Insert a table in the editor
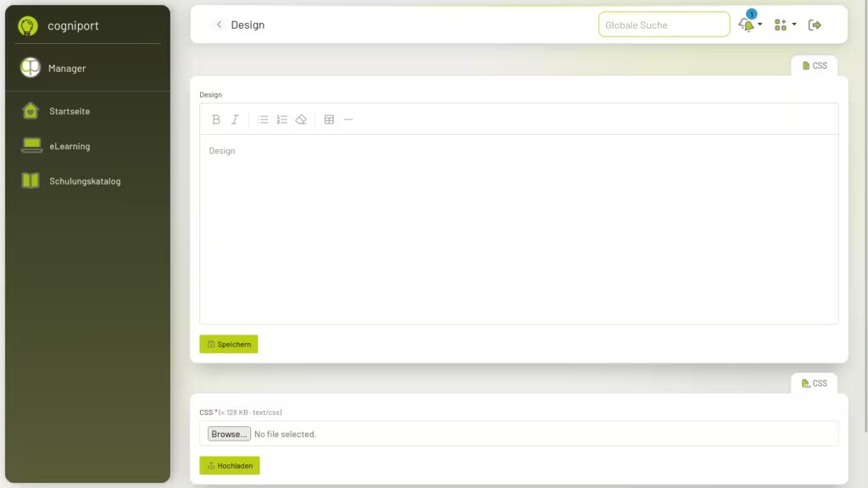The height and width of the screenshot is (488, 868). [x=330, y=119]
